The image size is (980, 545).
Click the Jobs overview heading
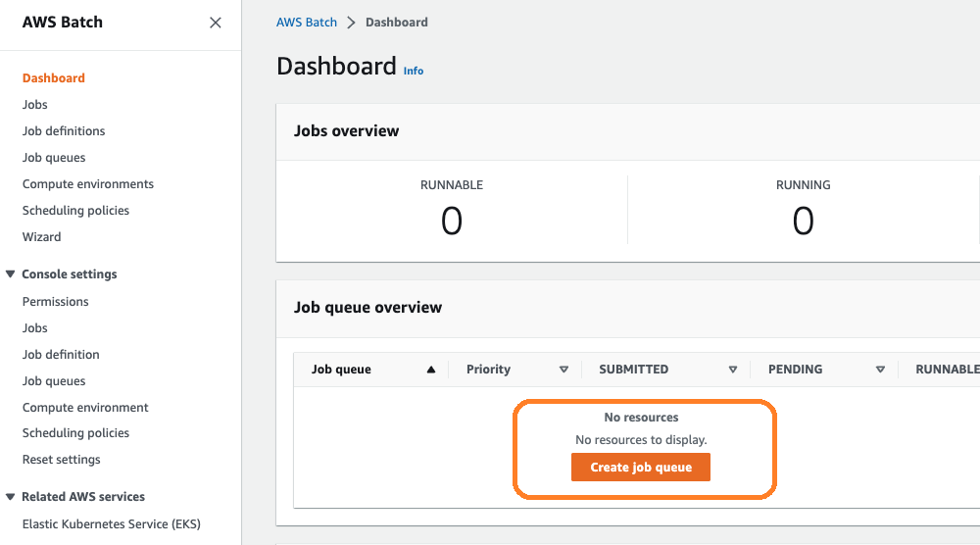[x=346, y=130]
